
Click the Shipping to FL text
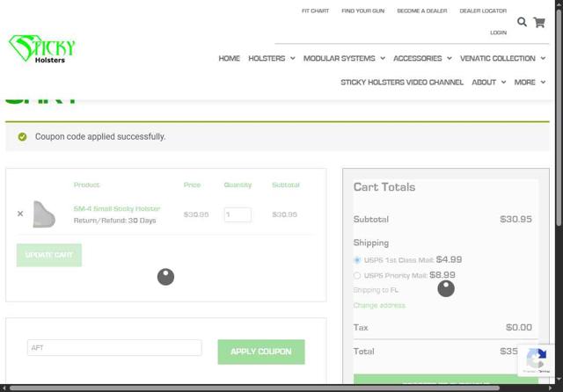pos(376,290)
